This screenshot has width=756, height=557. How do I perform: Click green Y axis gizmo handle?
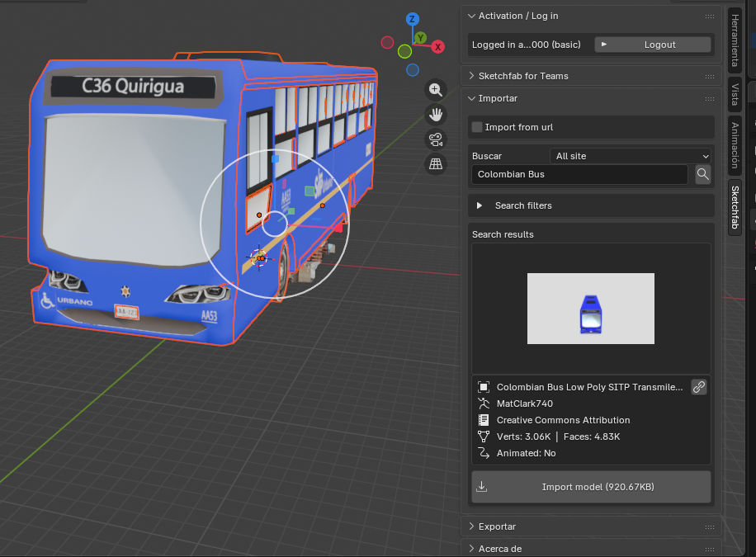[420, 38]
